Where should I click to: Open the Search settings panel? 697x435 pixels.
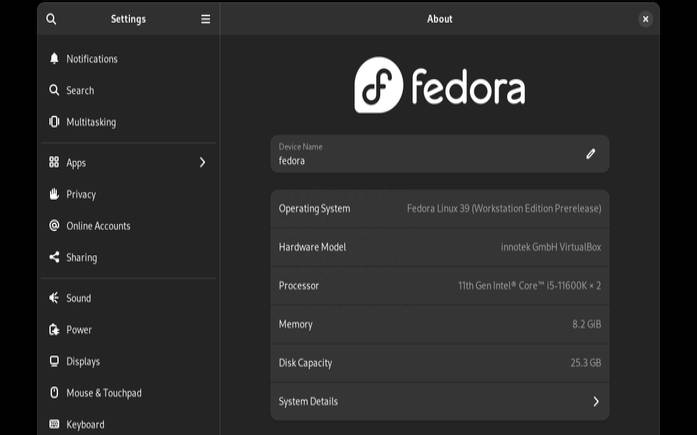tap(80, 90)
